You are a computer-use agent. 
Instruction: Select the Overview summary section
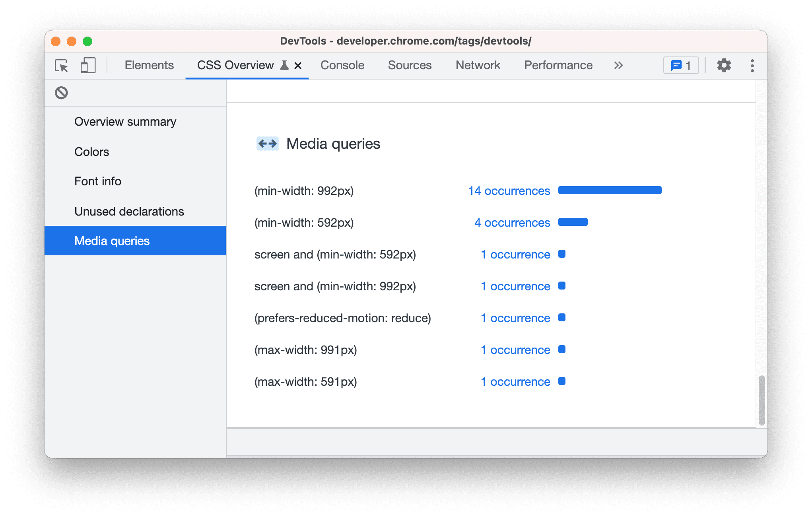(x=126, y=121)
